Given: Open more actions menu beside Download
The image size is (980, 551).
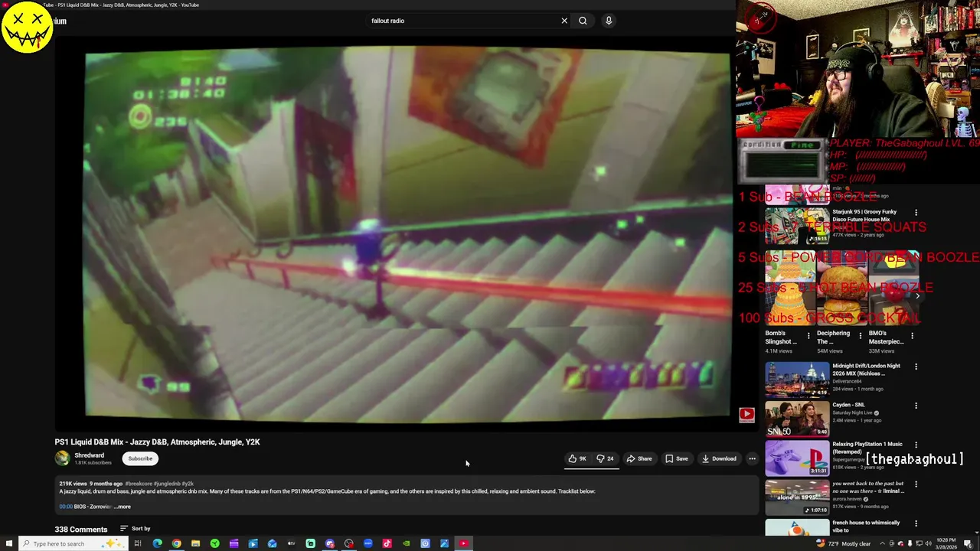Looking at the screenshot, I should tap(752, 458).
